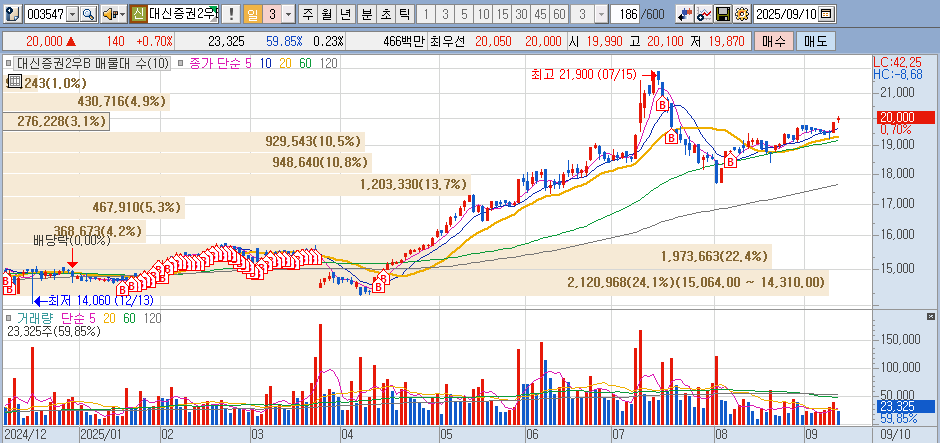Click the volume profile bar 430,716(4.9%)
This screenshot has width=940, height=443.
(86, 101)
